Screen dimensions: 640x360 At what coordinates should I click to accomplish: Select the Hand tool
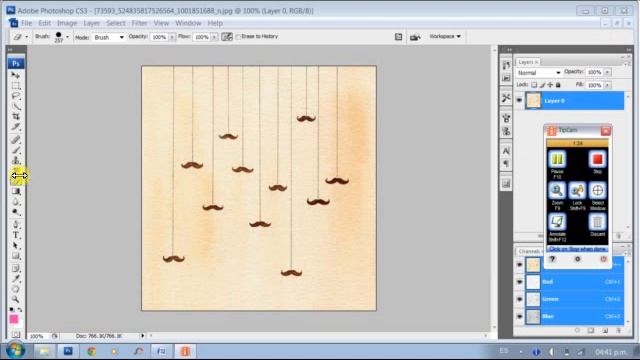pos(16,289)
